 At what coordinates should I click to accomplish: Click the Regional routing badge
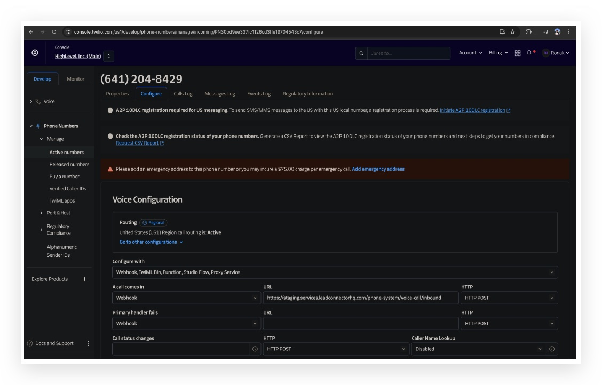(x=153, y=223)
